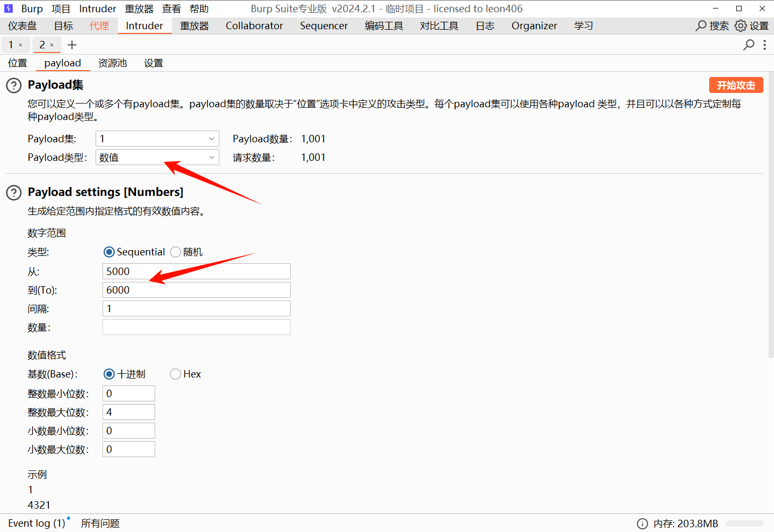Open 所有问题 in status bar
Image resolution: width=774 pixels, height=532 pixels.
[100, 524]
